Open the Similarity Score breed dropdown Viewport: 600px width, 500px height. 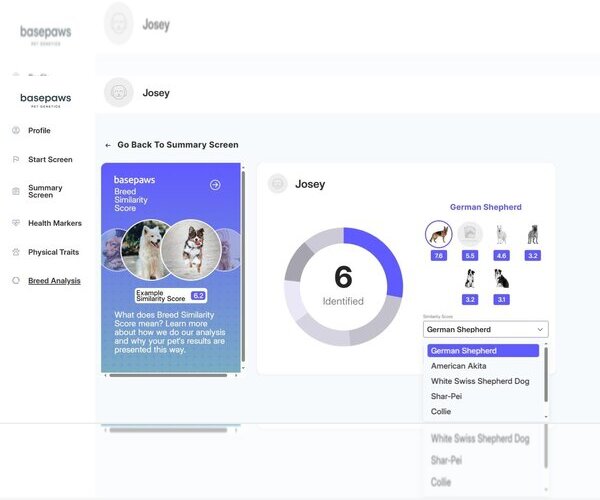486,329
